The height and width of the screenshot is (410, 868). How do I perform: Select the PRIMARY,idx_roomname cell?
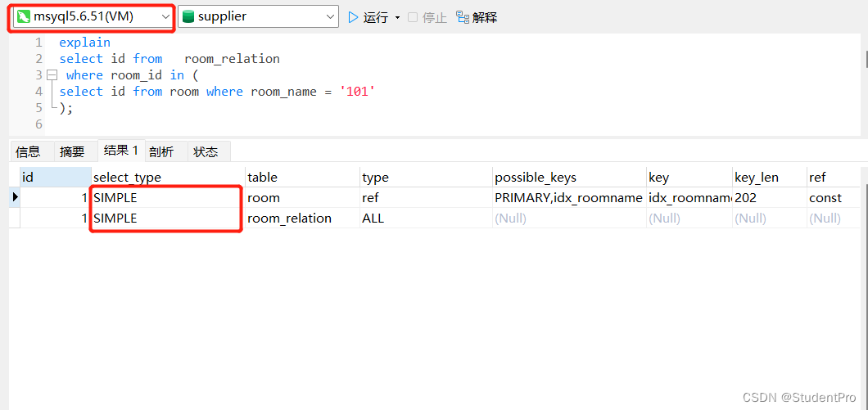tap(569, 197)
